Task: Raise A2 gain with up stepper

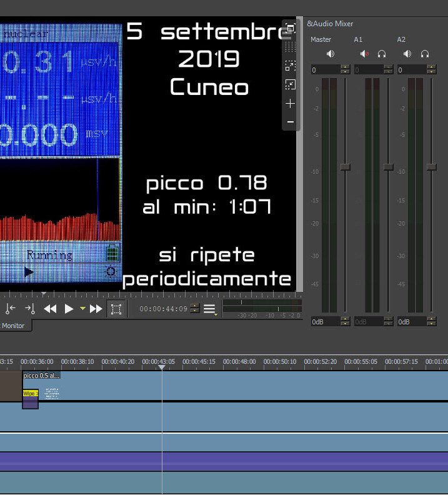Action: [x=432, y=319]
